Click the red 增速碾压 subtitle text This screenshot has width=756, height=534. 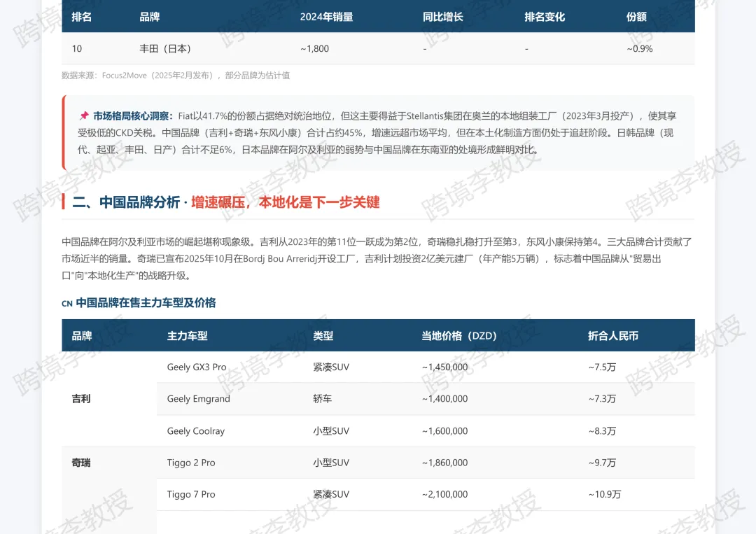286,202
